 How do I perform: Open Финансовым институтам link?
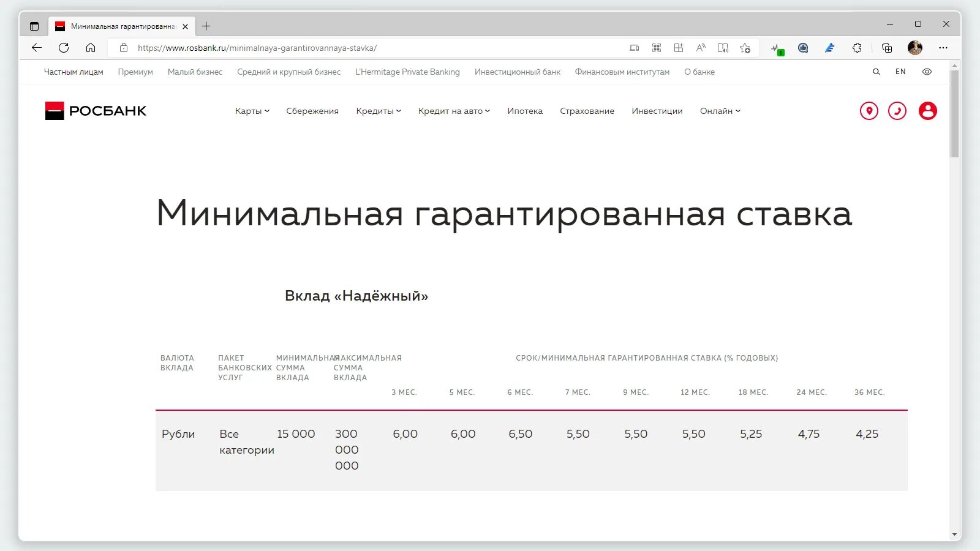pyautogui.click(x=622, y=72)
